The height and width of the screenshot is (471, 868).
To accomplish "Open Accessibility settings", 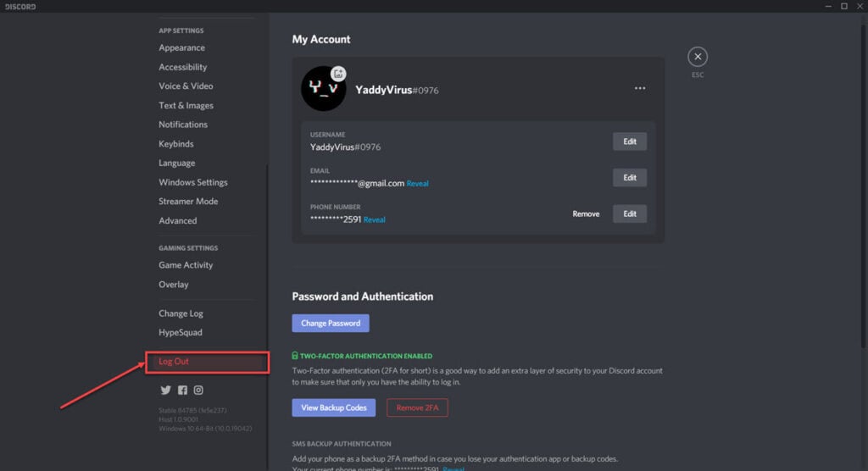I will (183, 67).
